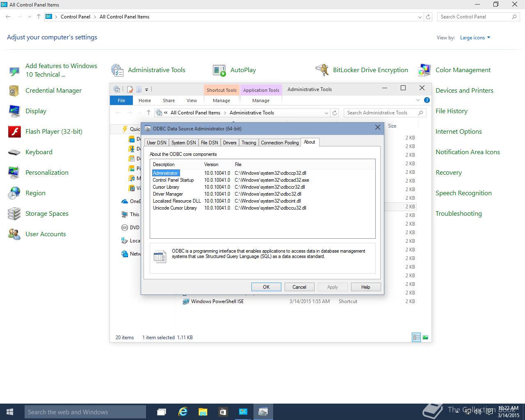Click the Search Administrative Tools field

point(385,113)
